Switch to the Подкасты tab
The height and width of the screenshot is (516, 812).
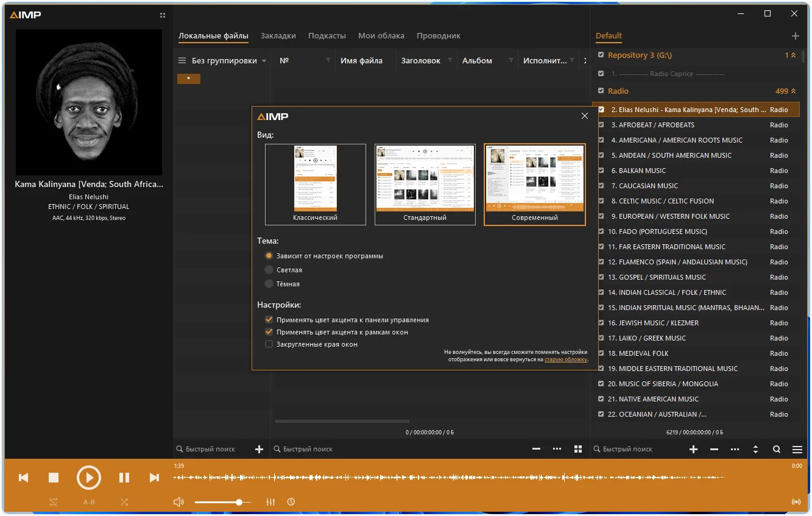pos(327,36)
